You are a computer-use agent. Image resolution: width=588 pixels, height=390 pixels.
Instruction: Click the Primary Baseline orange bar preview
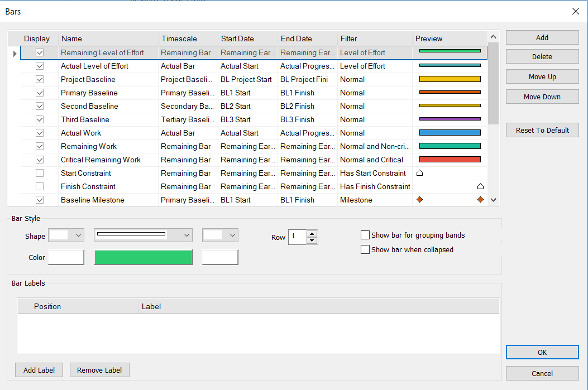point(450,93)
